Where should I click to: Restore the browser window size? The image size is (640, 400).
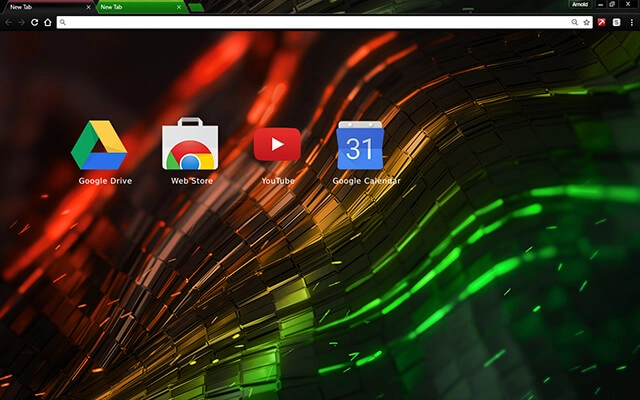(612, 4)
